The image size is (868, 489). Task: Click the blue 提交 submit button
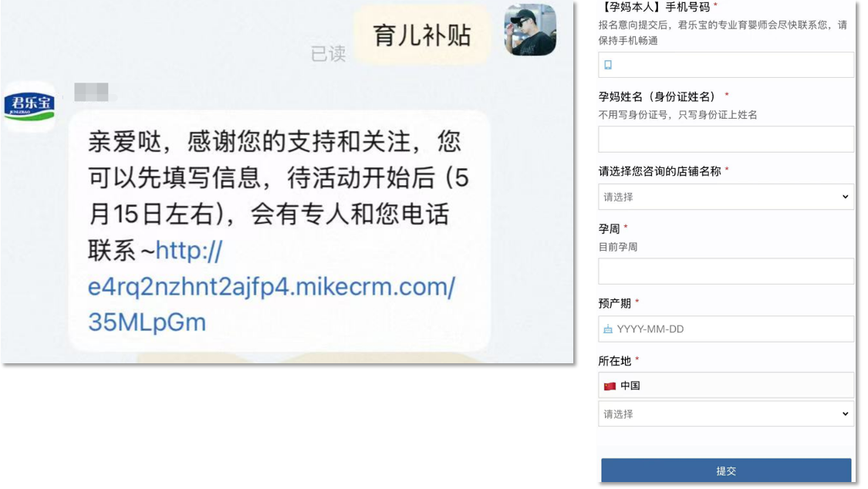(x=726, y=470)
